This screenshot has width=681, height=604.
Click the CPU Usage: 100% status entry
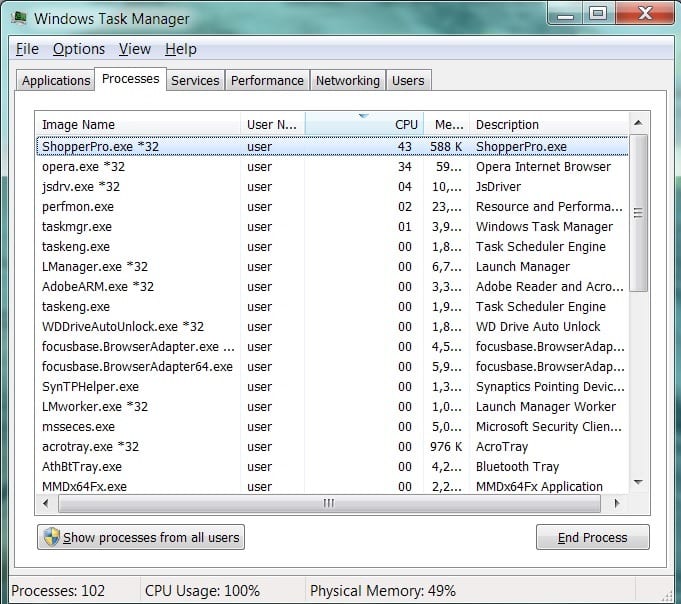(x=202, y=591)
